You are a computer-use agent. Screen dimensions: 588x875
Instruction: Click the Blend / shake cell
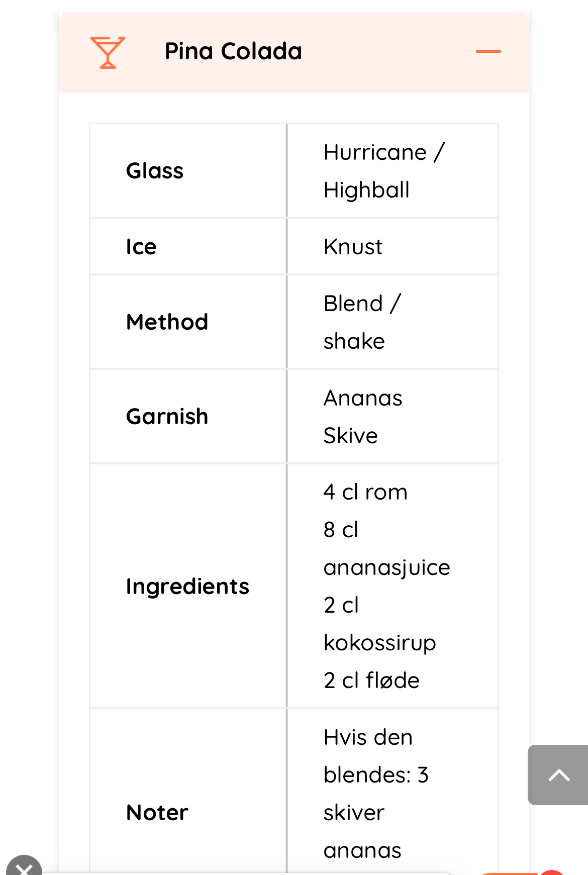362,322
